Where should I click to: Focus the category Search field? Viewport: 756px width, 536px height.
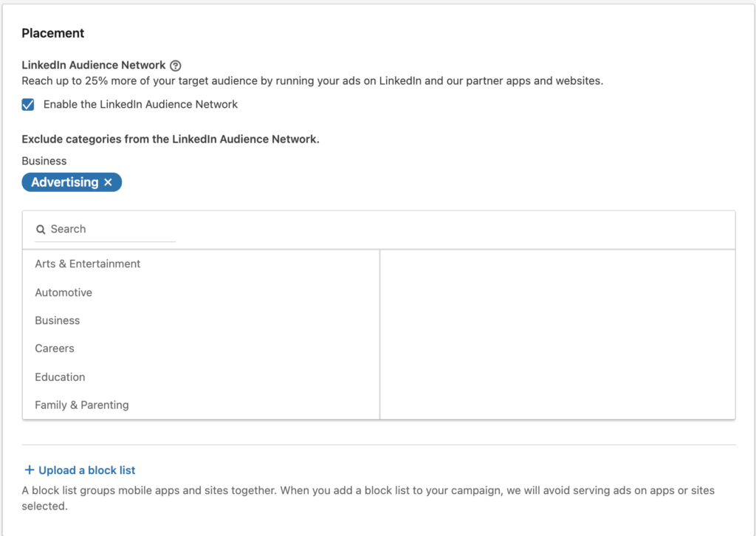(x=105, y=229)
